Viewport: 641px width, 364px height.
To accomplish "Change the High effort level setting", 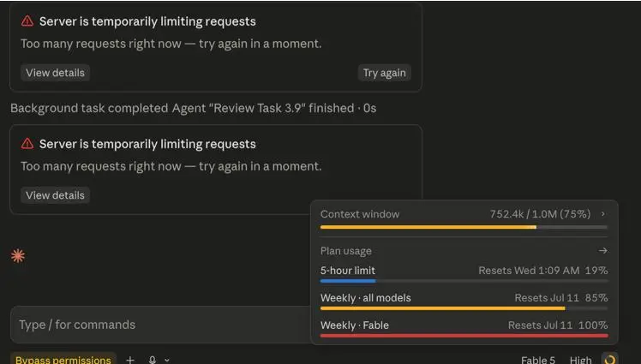I will pyautogui.click(x=580, y=360).
